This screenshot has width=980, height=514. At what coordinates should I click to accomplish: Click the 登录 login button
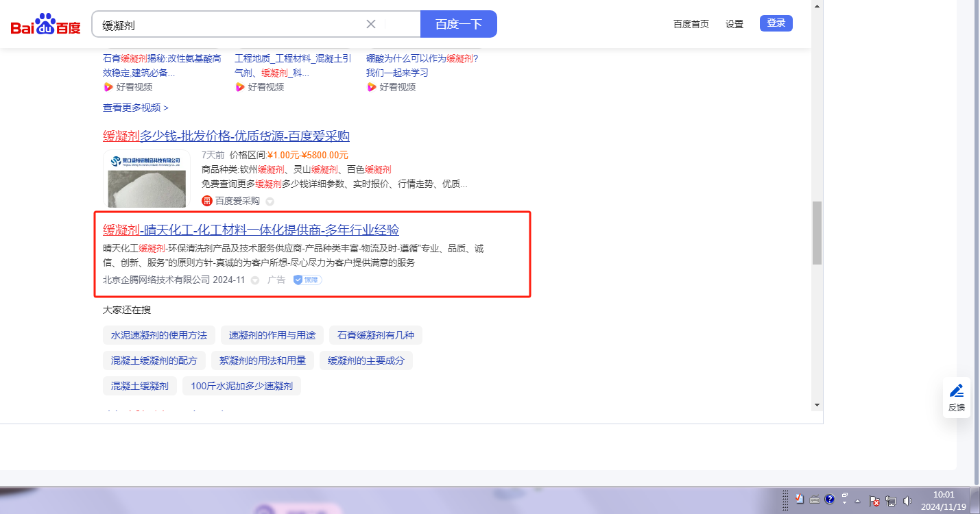pos(776,23)
